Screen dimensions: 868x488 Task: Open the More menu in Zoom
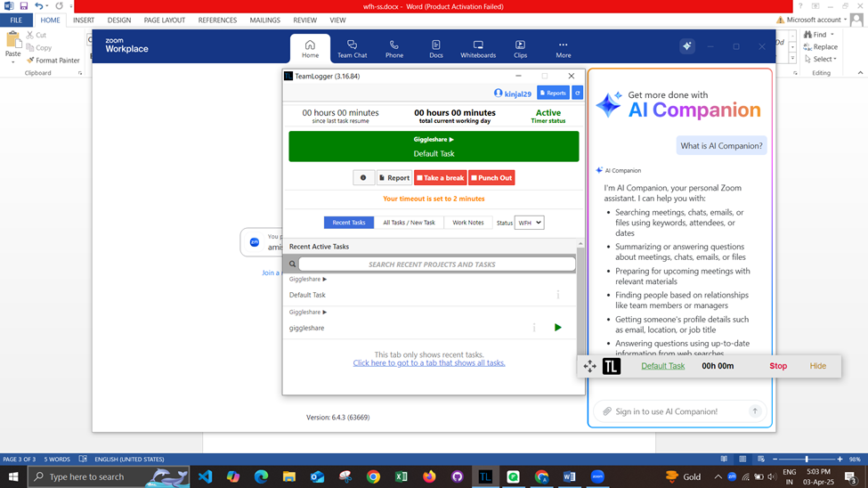pos(563,49)
